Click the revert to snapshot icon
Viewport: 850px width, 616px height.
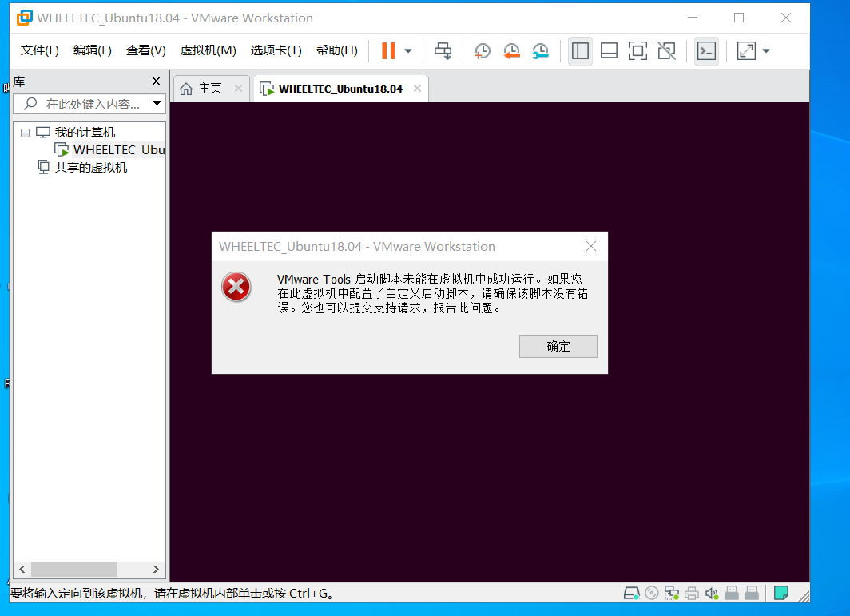(x=511, y=51)
